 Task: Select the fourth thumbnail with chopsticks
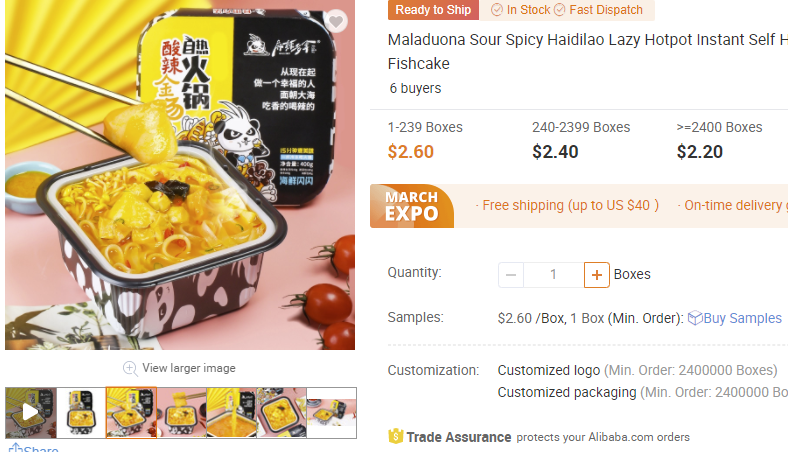(181, 412)
